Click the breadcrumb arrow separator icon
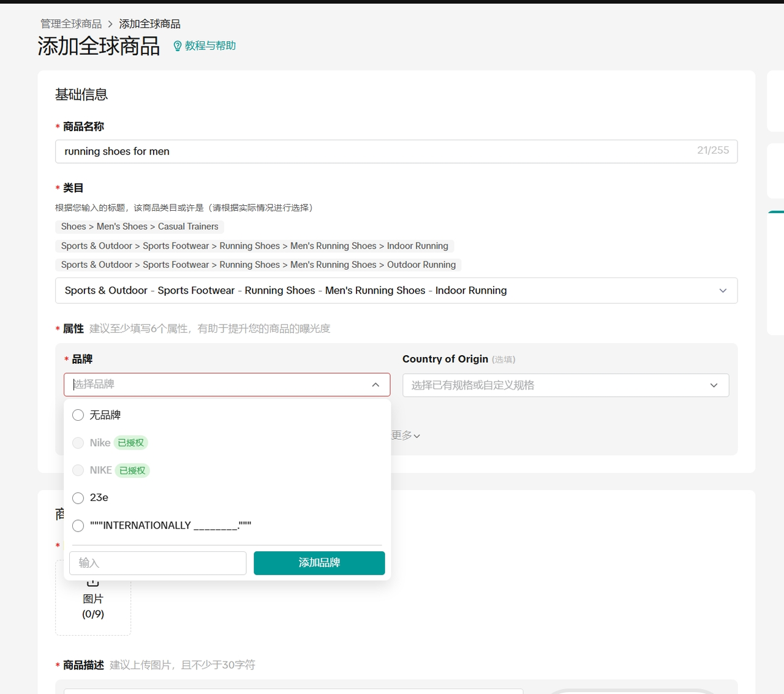 pos(110,24)
